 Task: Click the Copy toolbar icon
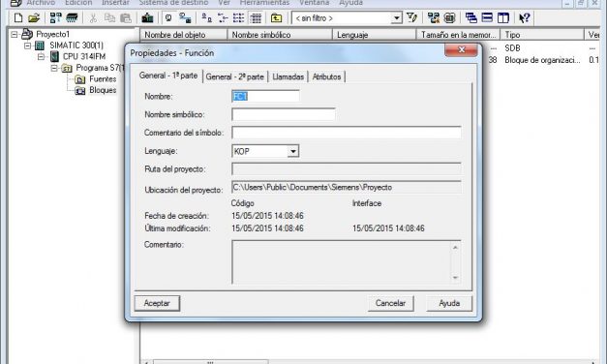109,17
